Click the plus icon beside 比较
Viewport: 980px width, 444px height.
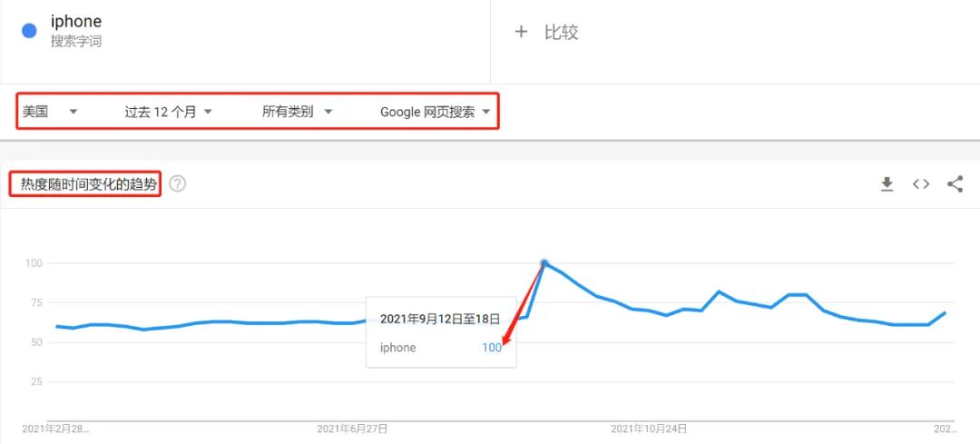tap(521, 32)
